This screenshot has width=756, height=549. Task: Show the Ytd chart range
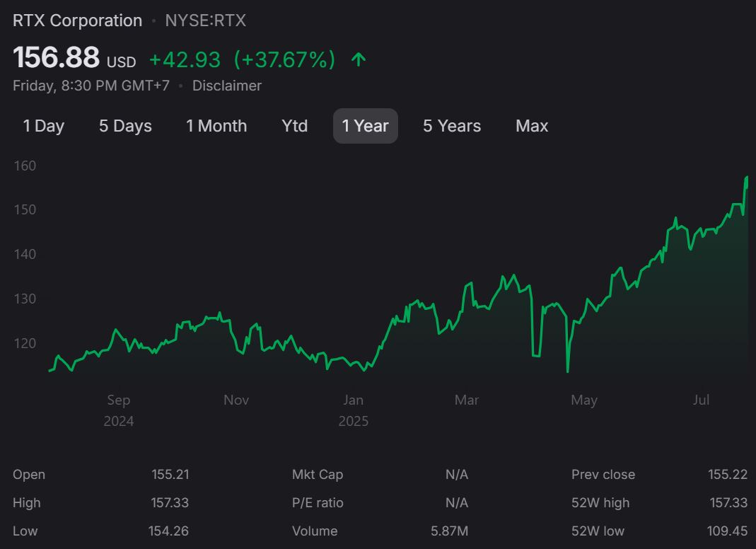(295, 126)
